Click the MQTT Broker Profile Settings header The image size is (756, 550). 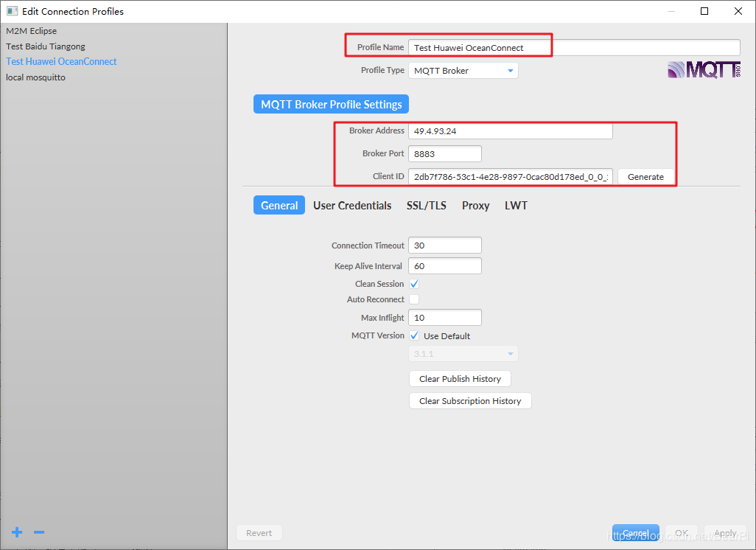click(332, 104)
